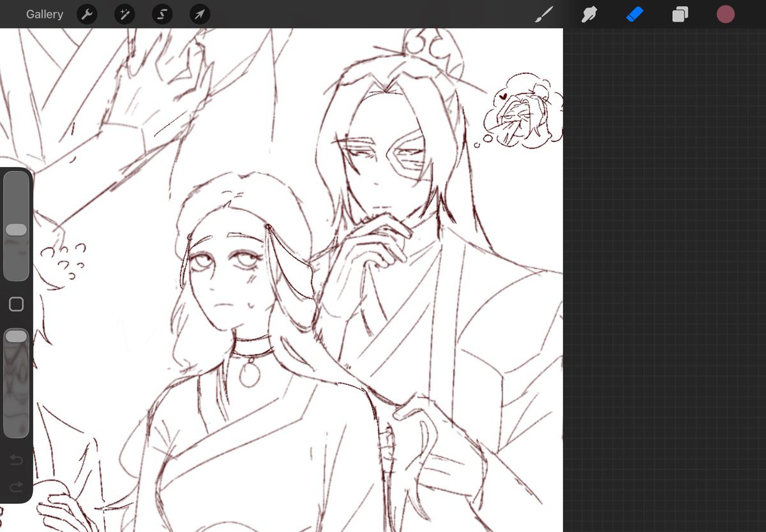Click the brush size slider handle

(16, 230)
